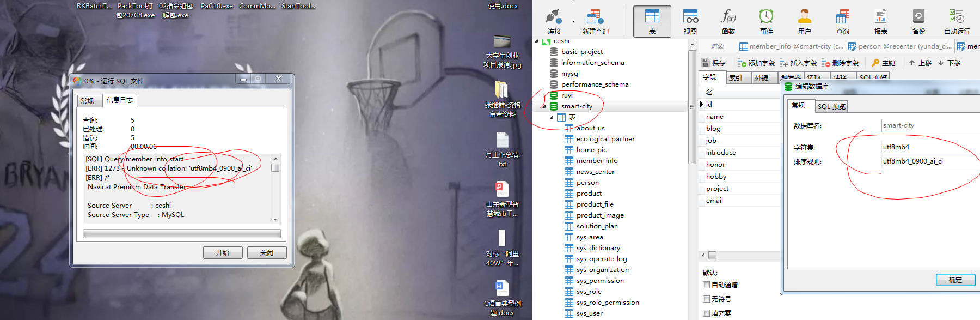Select the news_center table

pos(596,172)
